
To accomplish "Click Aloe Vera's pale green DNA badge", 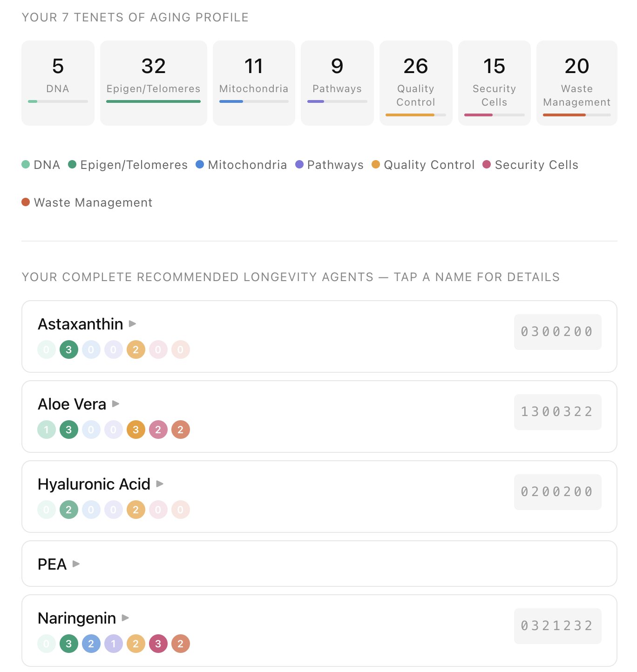I will point(47,430).
